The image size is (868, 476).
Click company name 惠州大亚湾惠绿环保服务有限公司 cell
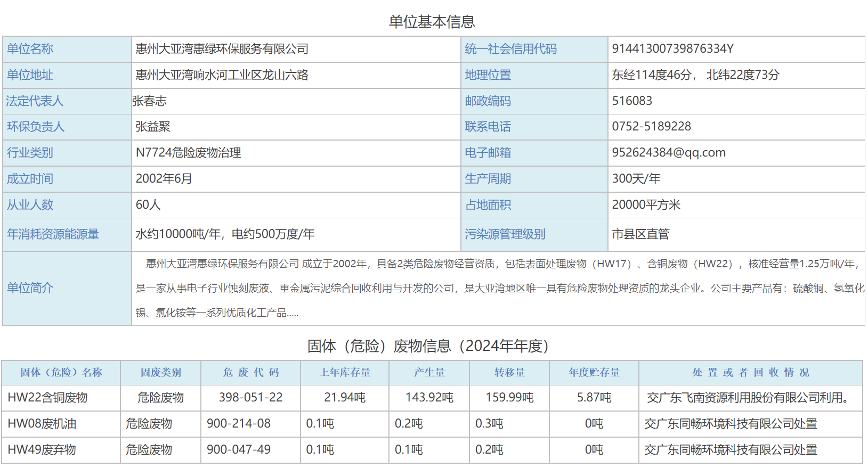(x=296, y=49)
